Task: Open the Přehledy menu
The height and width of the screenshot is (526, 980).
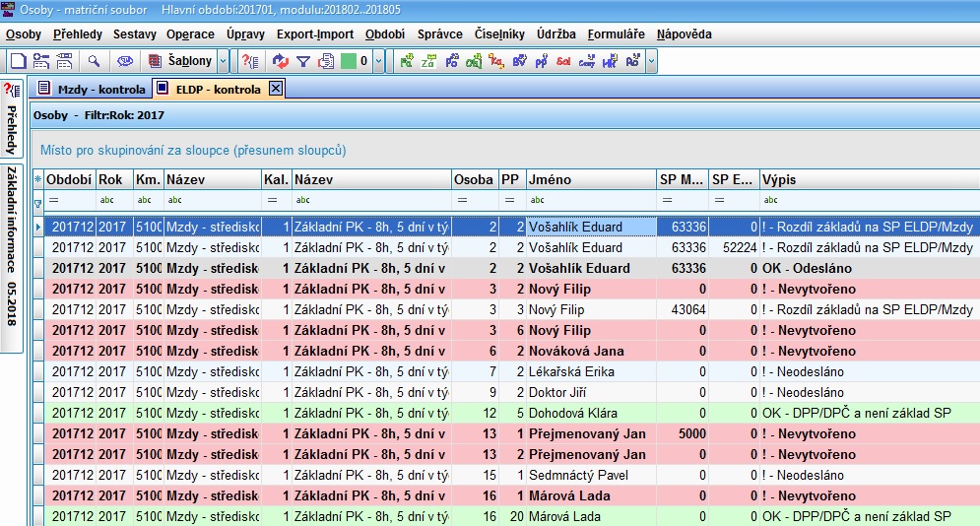Action: pyautogui.click(x=78, y=34)
